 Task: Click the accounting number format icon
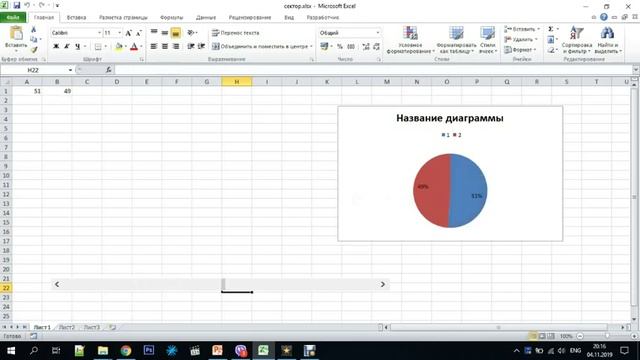tap(324, 47)
